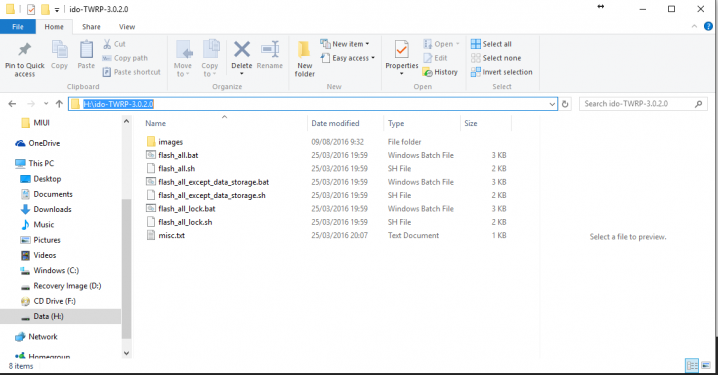Screen dimensions: 718x375
Task: Open Recovery Image (D:) drive
Action: point(67,286)
